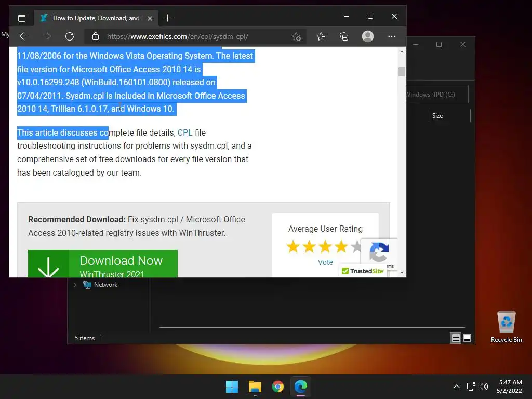This screenshot has width=532, height=399.
Task: Open the Favorites list
Action: click(321, 36)
